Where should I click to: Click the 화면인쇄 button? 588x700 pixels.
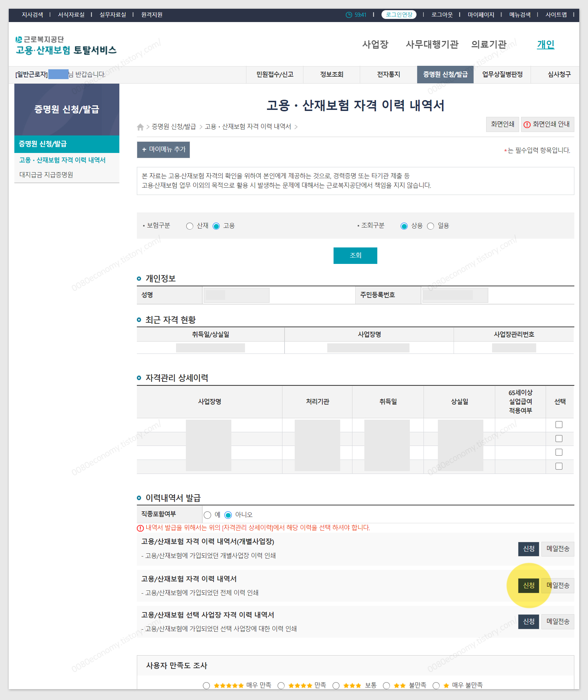[x=502, y=124]
